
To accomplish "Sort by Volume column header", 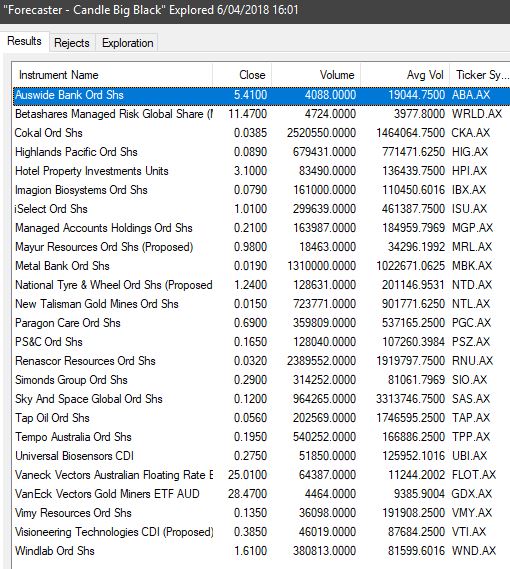I will coord(316,75).
